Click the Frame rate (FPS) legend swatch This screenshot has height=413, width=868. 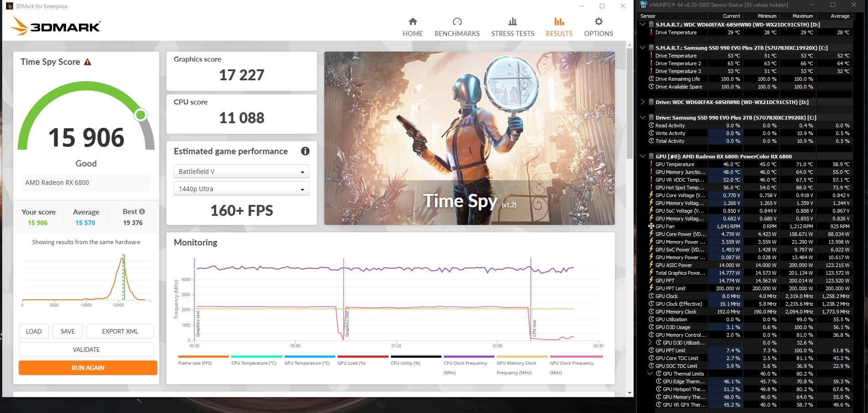[x=203, y=356]
